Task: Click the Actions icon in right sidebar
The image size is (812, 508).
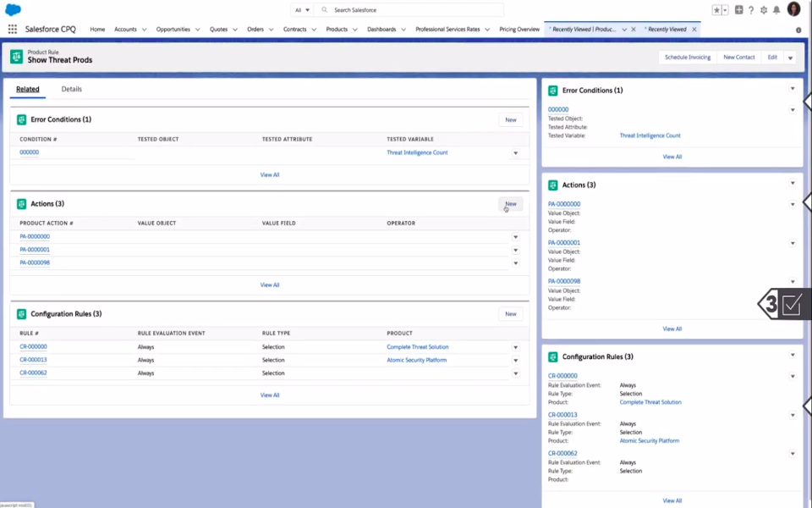Action: pyautogui.click(x=553, y=185)
